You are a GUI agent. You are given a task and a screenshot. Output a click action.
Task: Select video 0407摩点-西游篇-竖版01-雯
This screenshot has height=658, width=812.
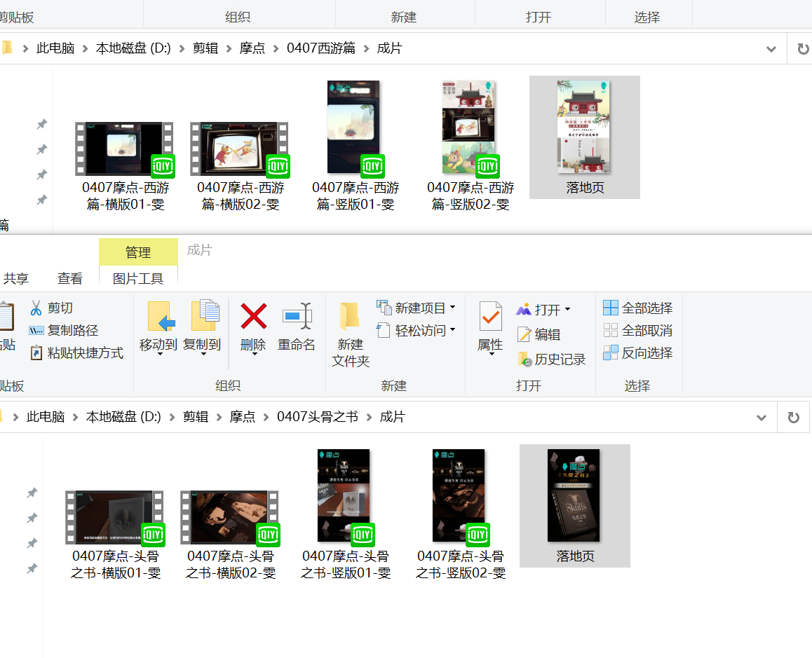355,146
